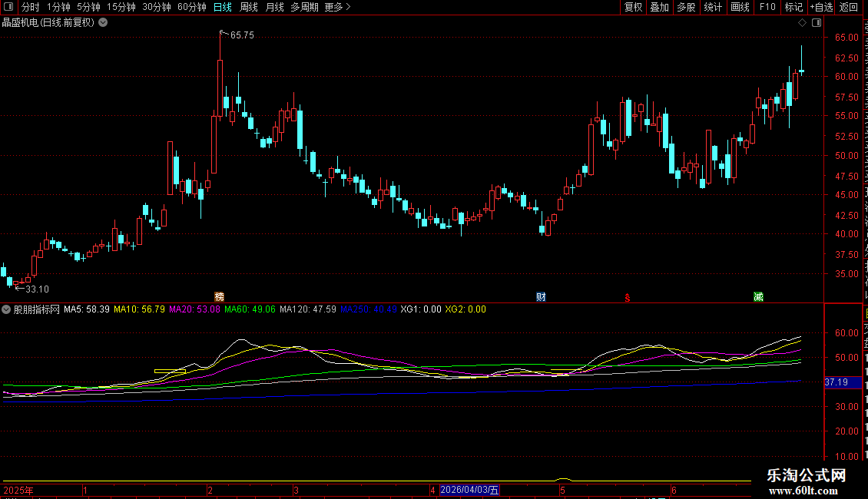This screenshot has height=499, width=868.
Task: Click the XG2: 0.00 value
Action: tap(465, 309)
